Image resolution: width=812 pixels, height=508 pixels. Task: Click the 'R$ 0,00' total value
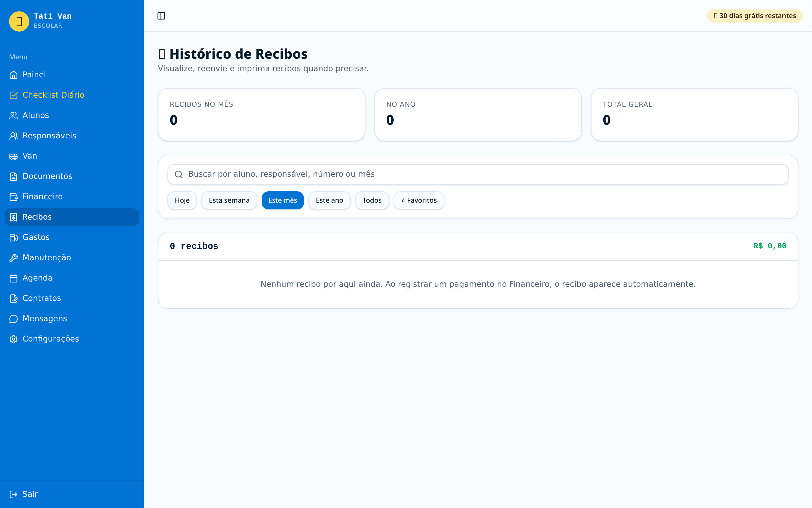770,246
